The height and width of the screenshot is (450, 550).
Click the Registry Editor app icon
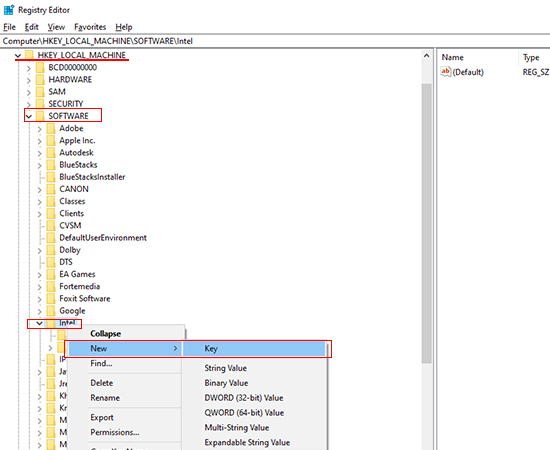(x=9, y=10)
